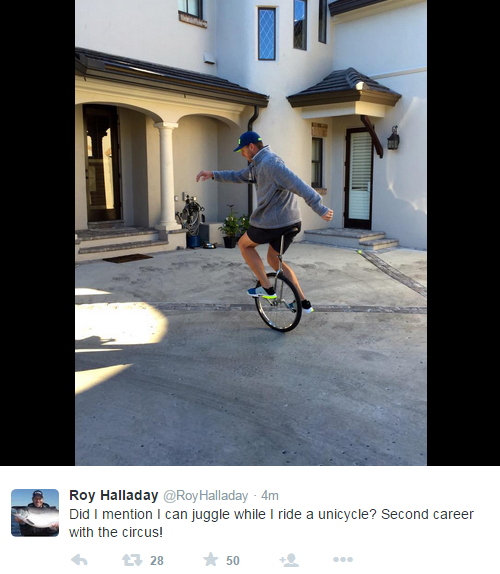Image resolution: width=500 pixels, height=574 pixels.
Task: View the 28 retweets count
Action: pos(157,560)
